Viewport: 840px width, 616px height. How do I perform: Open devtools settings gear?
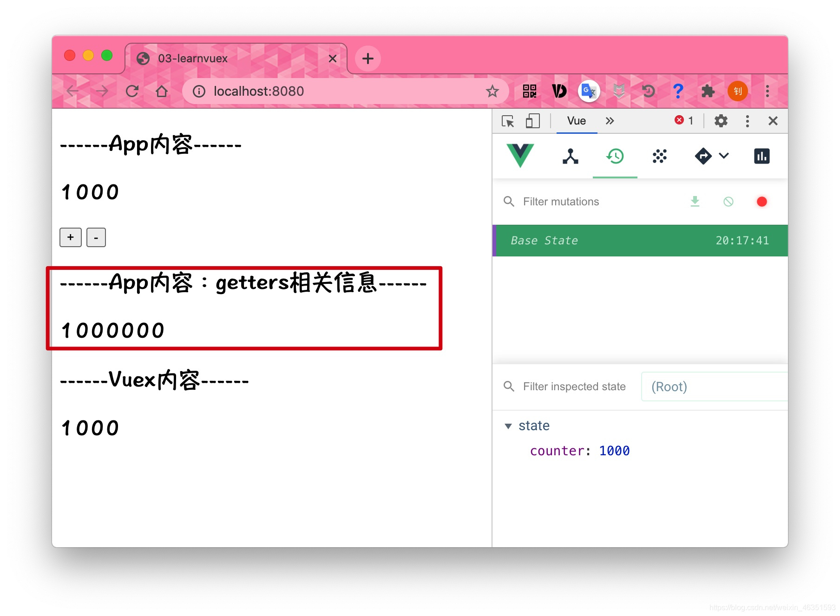(721, 121)
